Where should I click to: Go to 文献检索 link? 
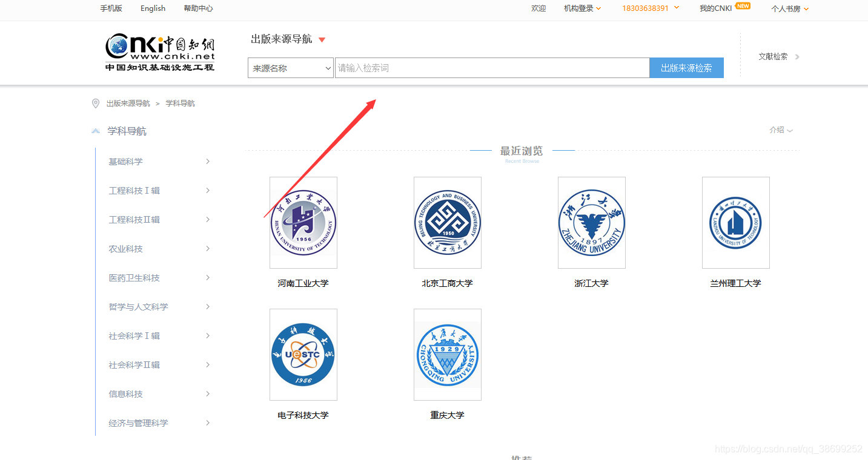coord(774,56)
